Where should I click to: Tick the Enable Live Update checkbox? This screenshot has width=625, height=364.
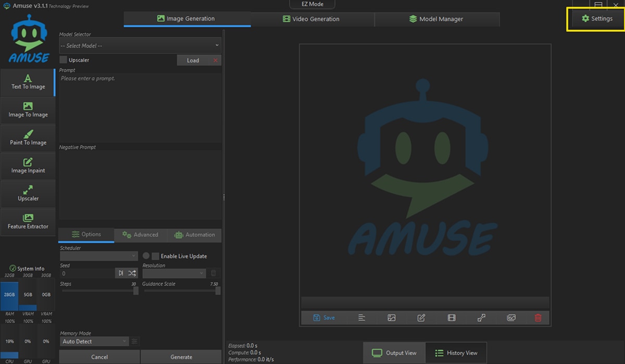155,256
